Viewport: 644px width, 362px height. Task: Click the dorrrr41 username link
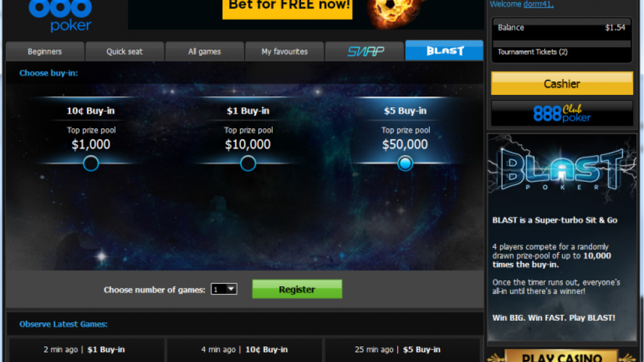pos(538,4)
